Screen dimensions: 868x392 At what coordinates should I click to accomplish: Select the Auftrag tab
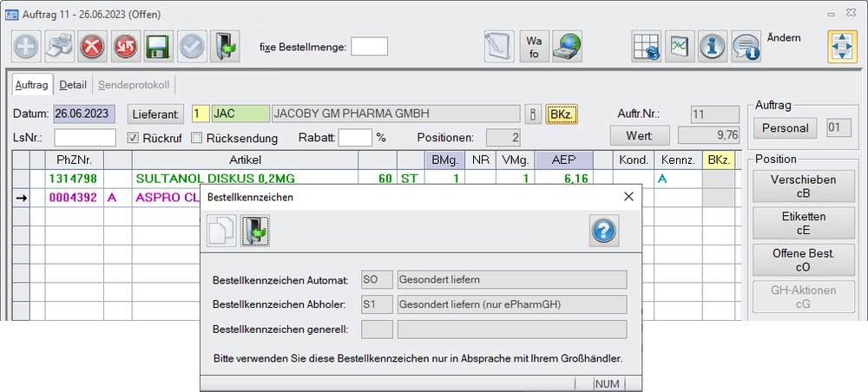pos(32,85)
